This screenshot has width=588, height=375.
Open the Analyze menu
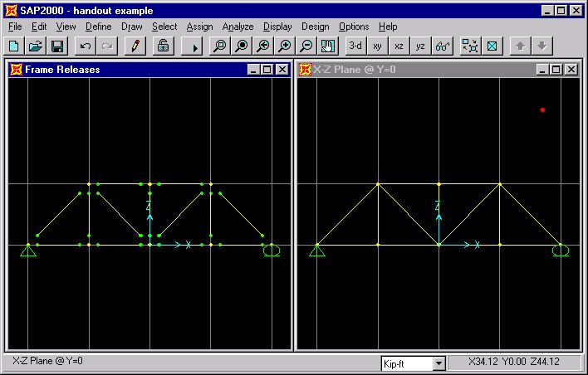238,27
